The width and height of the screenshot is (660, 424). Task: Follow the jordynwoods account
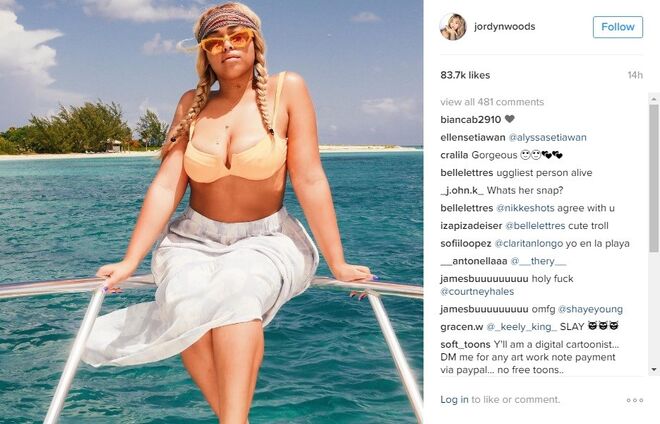617,27
